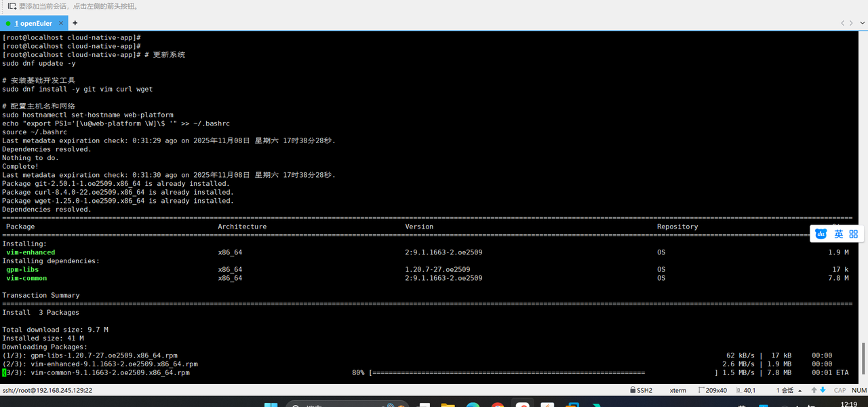
Task: Click the green terminal cursor at (3/3) line
Action: click(x=4, y=372)
